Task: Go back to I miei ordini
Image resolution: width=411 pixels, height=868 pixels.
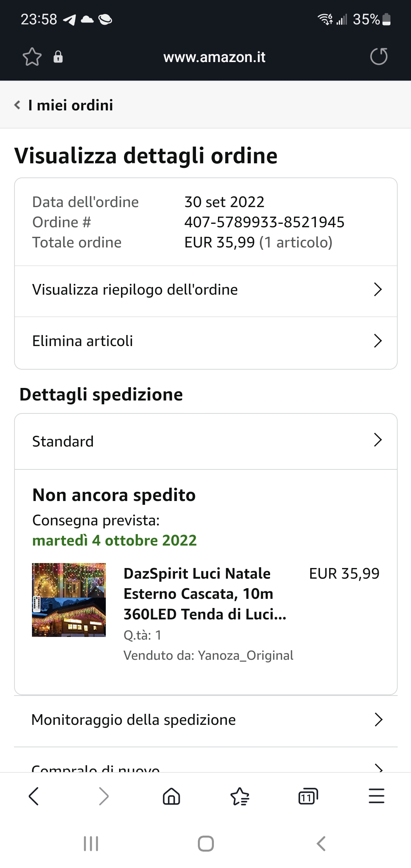Action: pyautogui.click(x=64, y=105)
